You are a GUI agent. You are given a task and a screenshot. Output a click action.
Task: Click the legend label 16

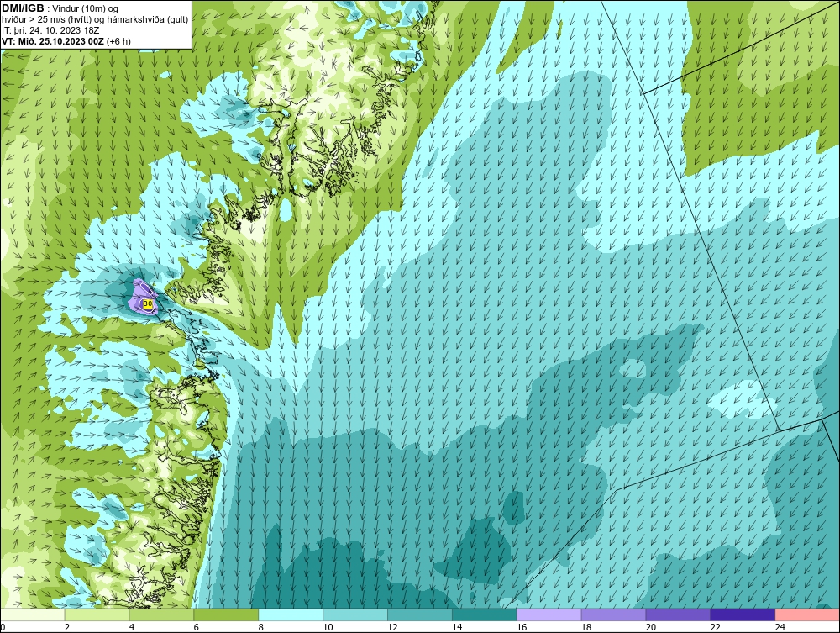(x=522, y=627)
